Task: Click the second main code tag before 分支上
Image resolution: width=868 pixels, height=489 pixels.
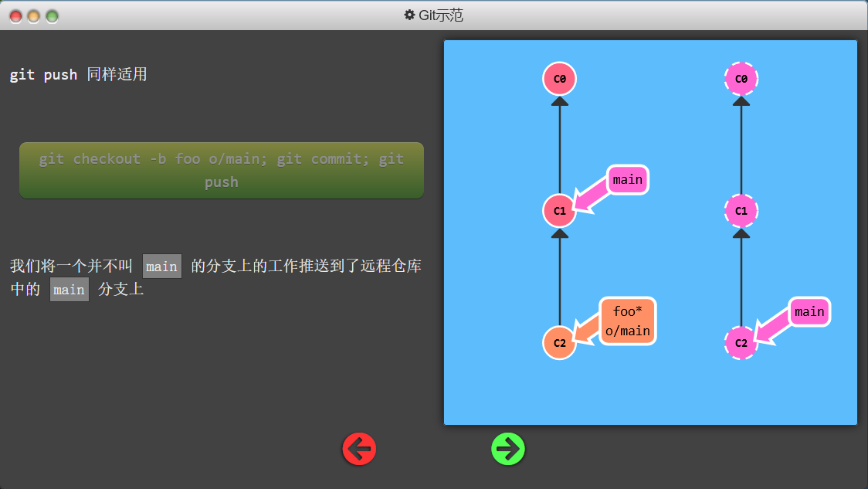Action: (x=70, y=290)
